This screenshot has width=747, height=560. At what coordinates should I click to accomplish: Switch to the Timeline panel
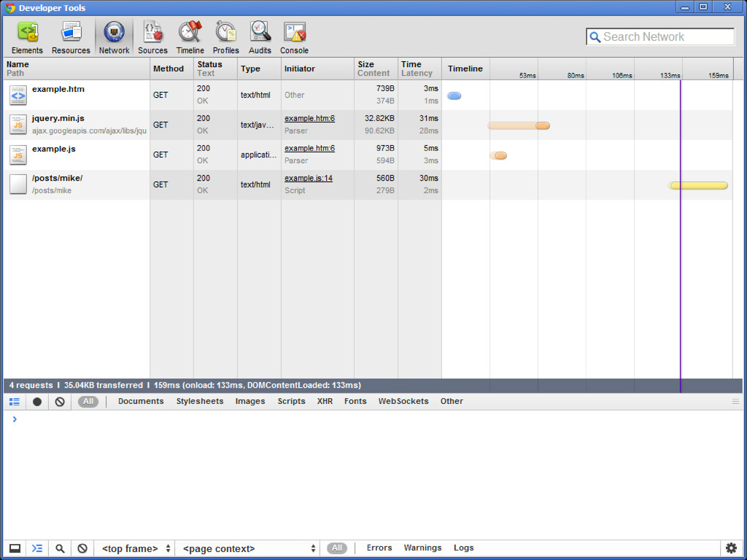point(190,38)
